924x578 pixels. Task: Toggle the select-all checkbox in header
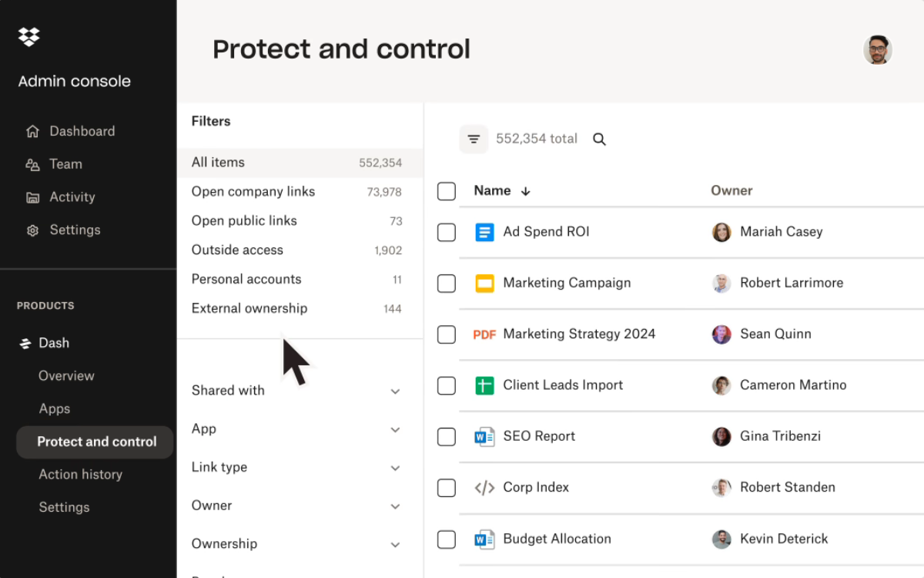point(447,191)
